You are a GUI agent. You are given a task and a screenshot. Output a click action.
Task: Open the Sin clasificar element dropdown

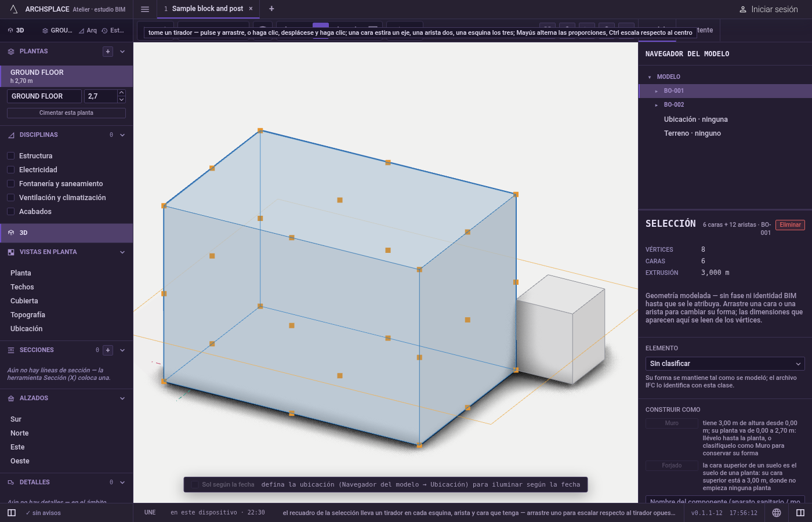click(x=725, y=364)
